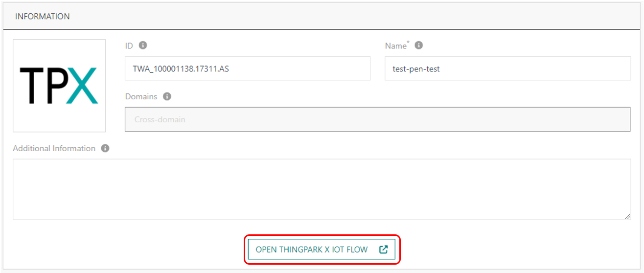This screenshot has width=644, height=273.
Task: Click the info icon beside Name
Action: pos(418,45)
